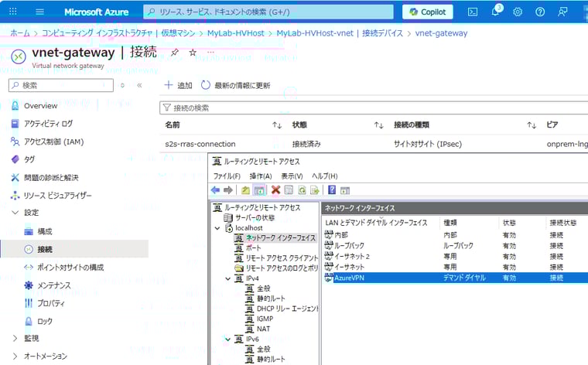The image size is (588, 365).
Task: Click blue Help icon in RRAS toolbar
Action: [x=332, y=190]
